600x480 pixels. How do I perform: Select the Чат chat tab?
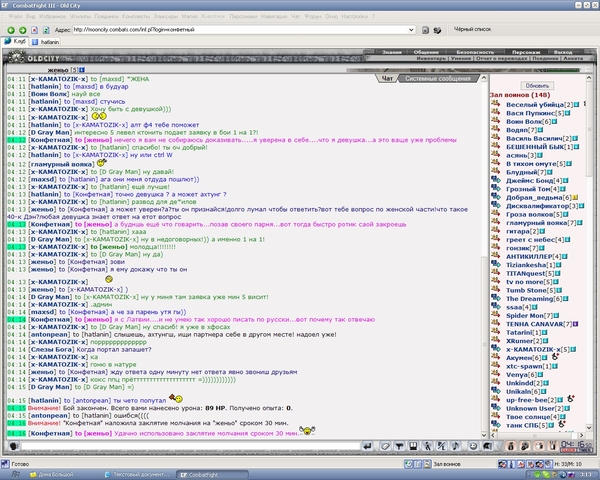387,78
